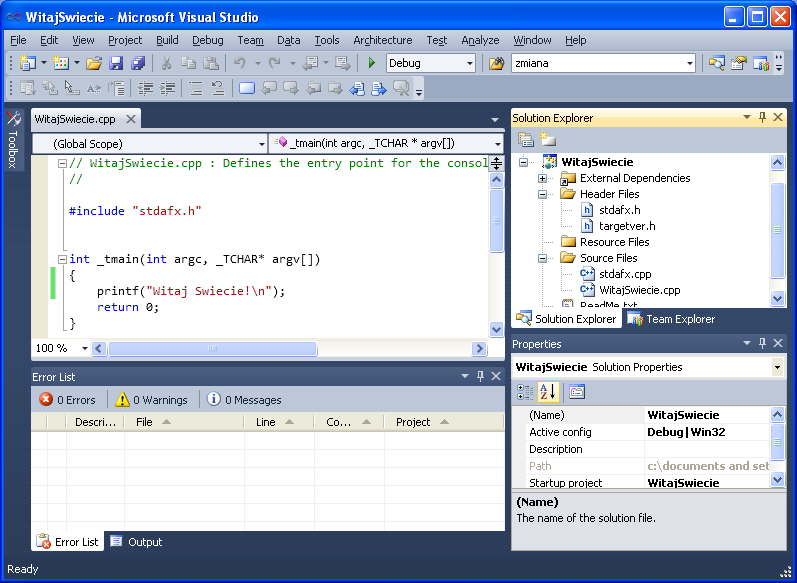
Task: Click the editor split bar handle
Action: (497, 163)
